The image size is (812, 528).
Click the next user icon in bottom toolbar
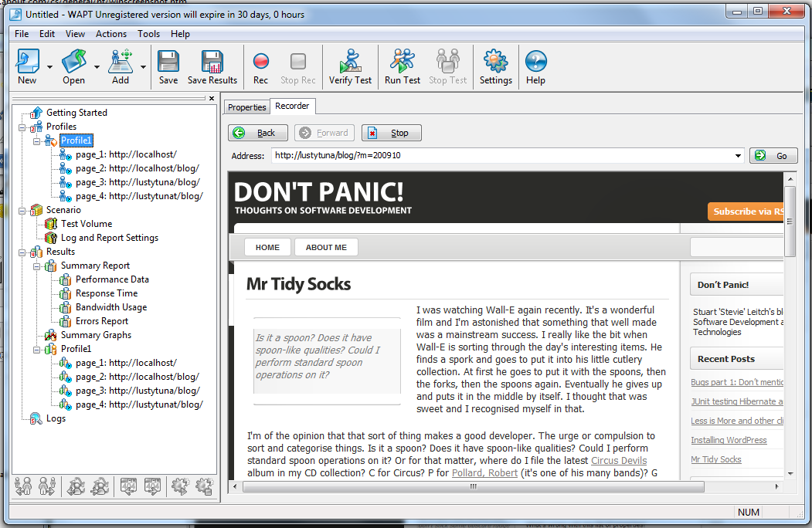point(47,486)
